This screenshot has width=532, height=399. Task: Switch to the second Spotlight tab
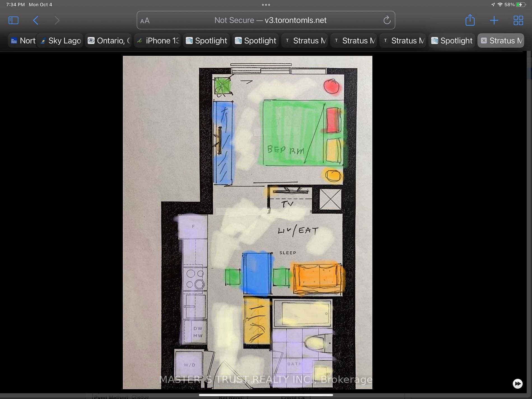[x=256, y=41]
